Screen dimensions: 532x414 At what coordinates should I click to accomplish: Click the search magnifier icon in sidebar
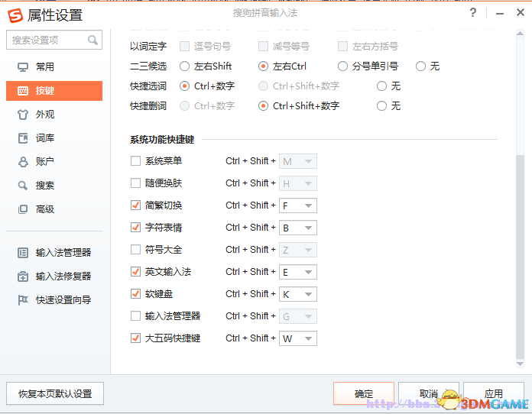92,40
